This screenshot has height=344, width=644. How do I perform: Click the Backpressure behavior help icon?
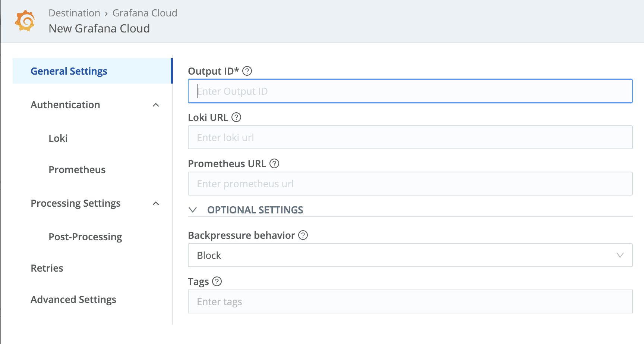[x=303, y=235]
